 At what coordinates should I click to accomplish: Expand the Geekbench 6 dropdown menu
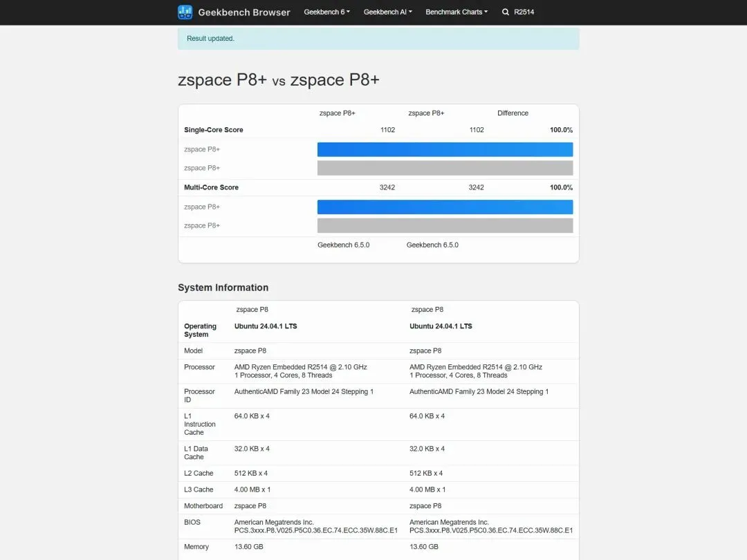[326, 12]
